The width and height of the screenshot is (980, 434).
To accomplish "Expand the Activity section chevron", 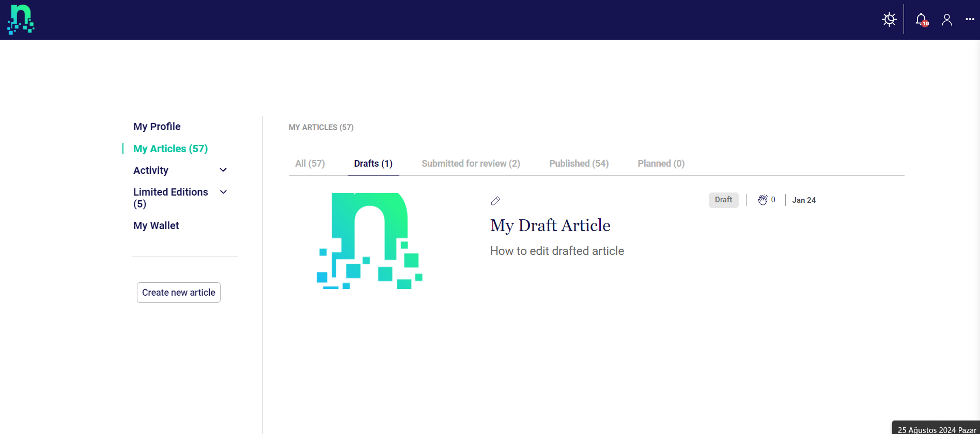I will click(x=223, y=170).
